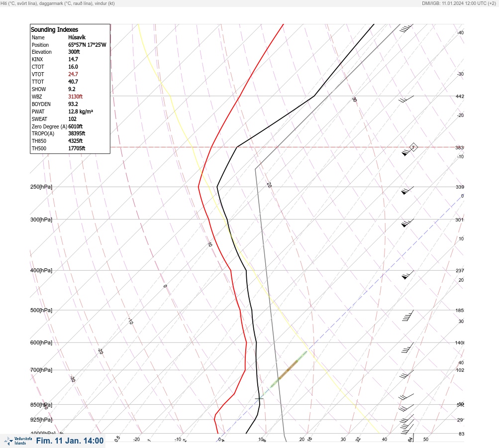Image resolution: width=499 pixels, height=448 pixels.
Task: Click the PWAT label in indexes table
Action: pos(38,112)
